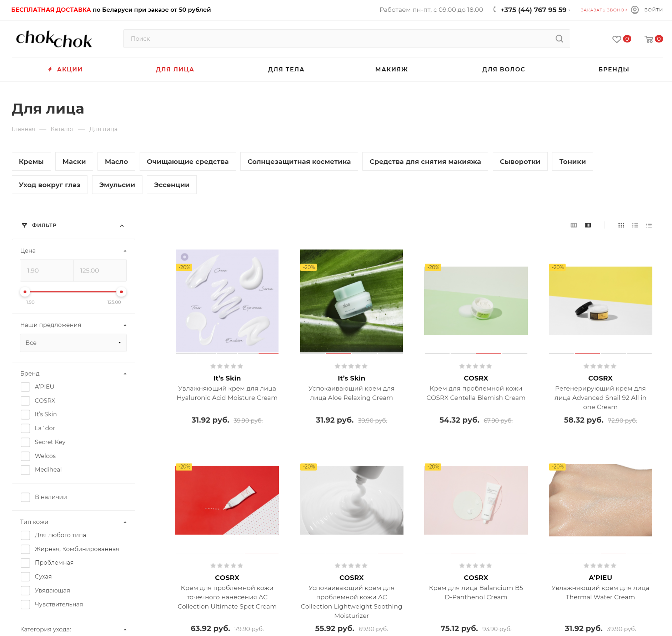This screenshot has width=672, height=636.
Task: Check the Сухая skin type checkbox
Action: (25, 576)
